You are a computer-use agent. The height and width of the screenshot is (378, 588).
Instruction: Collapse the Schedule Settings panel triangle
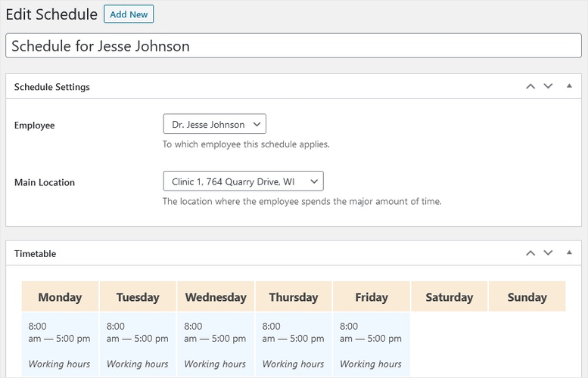click(569, 86)
